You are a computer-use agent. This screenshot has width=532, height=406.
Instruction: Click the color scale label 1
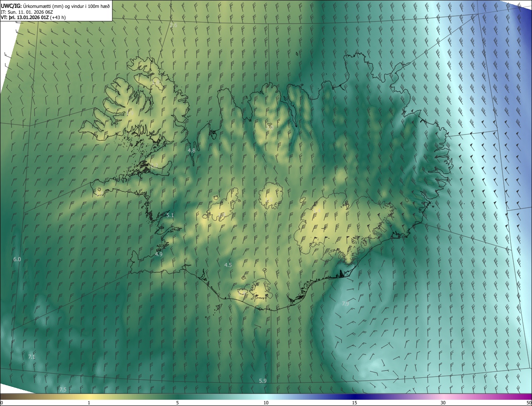89,403
